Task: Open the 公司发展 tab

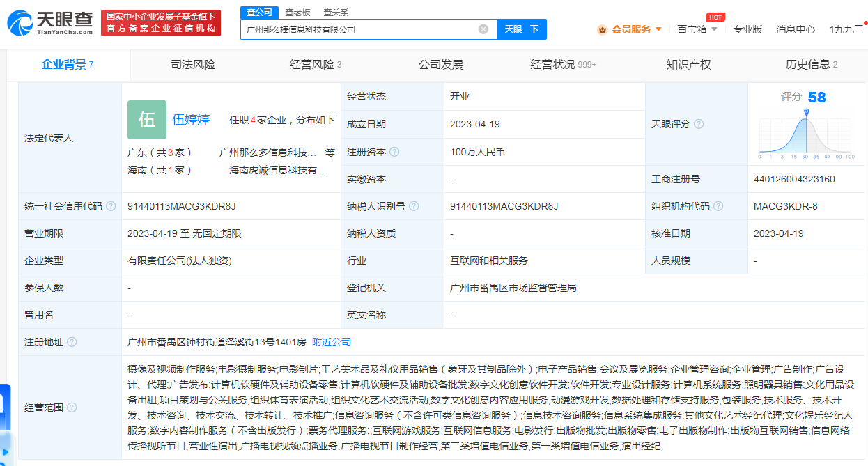Action: coord(440,65)
